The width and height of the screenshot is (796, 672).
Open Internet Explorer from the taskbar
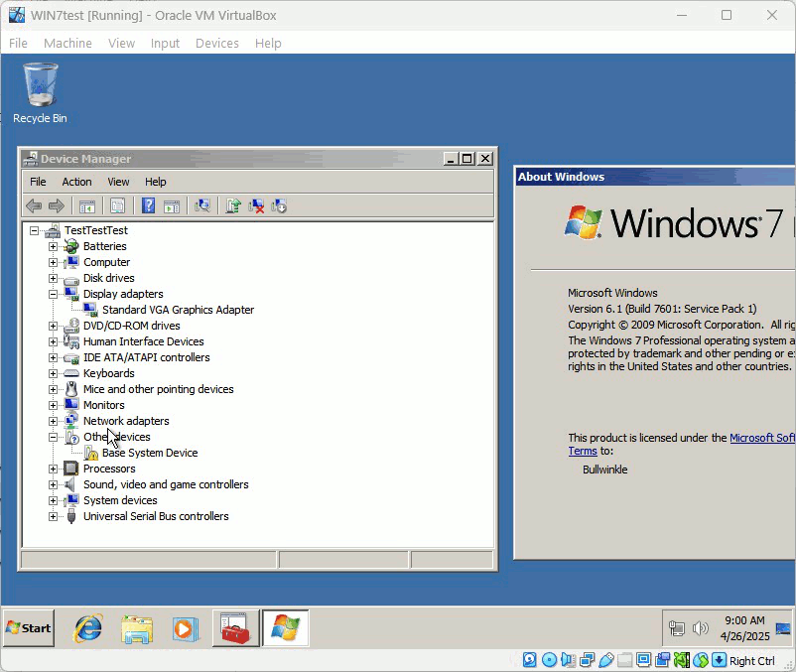87,628
